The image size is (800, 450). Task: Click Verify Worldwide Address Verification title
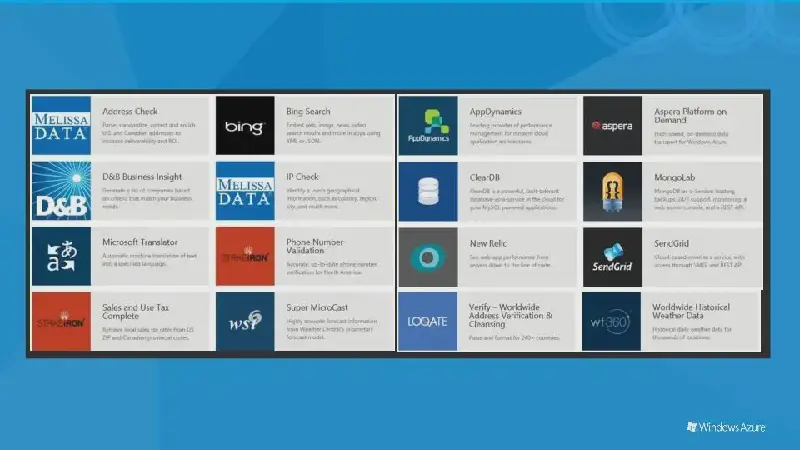pos(511,315)
